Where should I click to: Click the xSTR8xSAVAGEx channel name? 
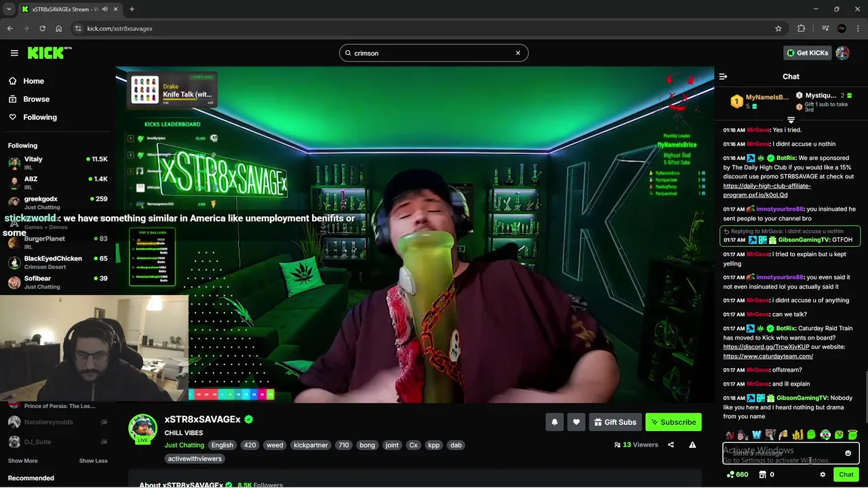202,420
